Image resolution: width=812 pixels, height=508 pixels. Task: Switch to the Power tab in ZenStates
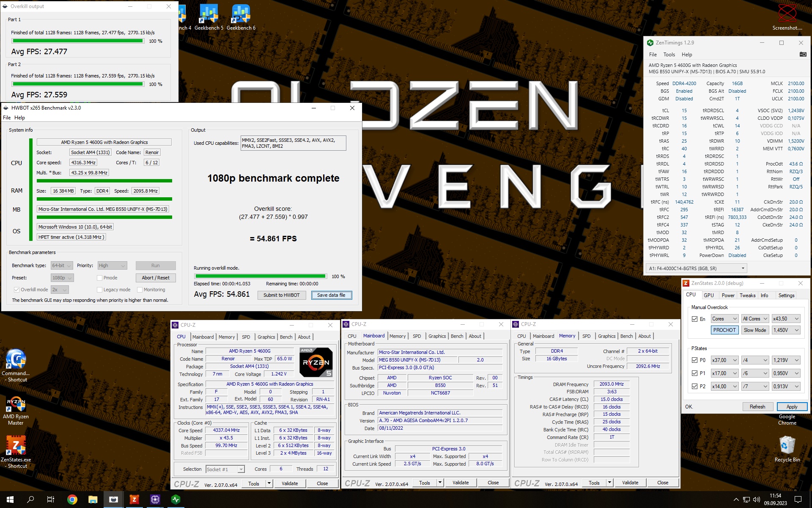coord(728,295)
